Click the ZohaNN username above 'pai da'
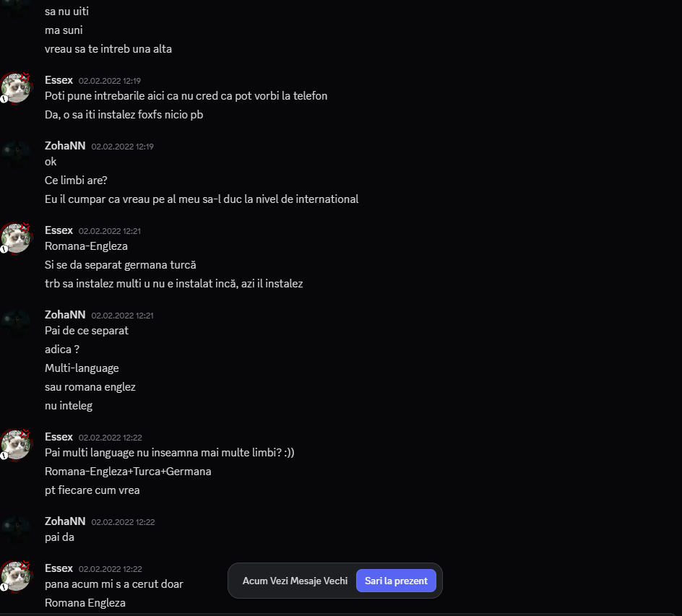This screenshot has width=682, height=616. pyautogui.click(x=65, y=521)
